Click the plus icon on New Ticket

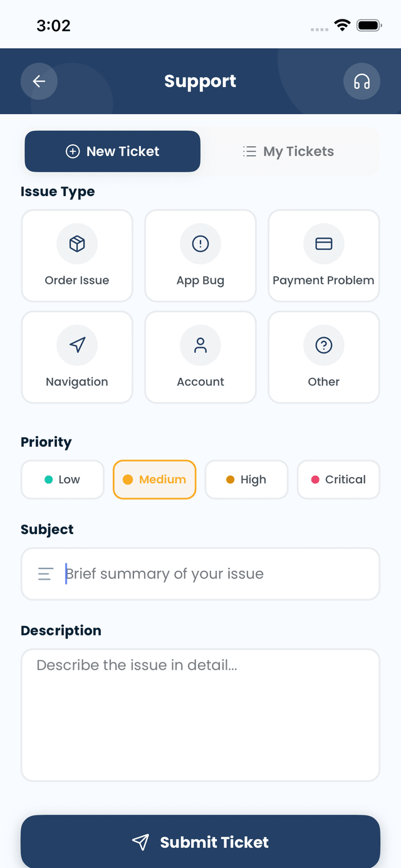click(x=73, y=151)
